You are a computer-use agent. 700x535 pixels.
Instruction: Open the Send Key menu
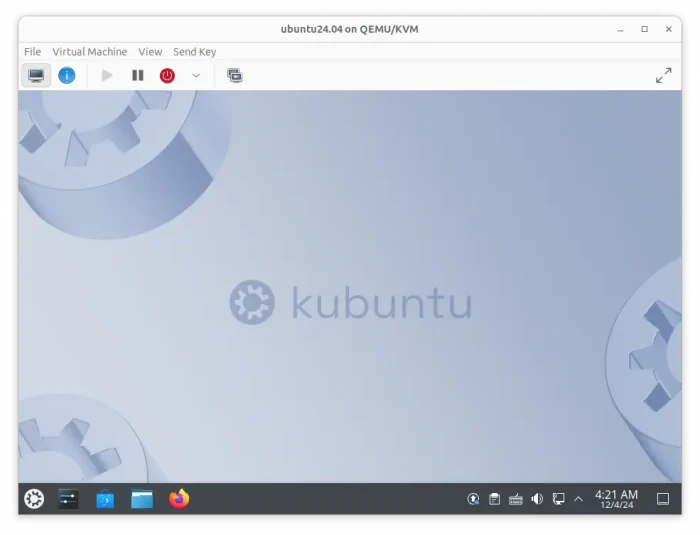click(x=195, y=52)
